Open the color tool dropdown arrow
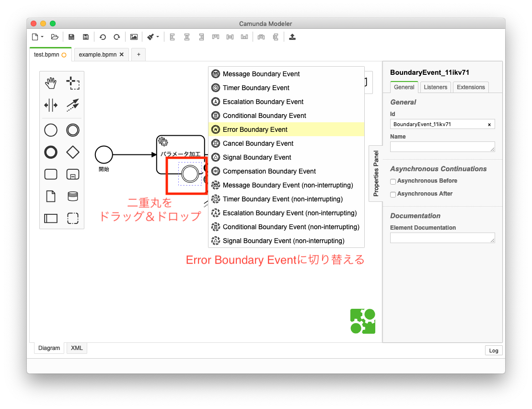The height and width of the screenshot is (409, 532). pyautogui.click(x=157, y=36)
